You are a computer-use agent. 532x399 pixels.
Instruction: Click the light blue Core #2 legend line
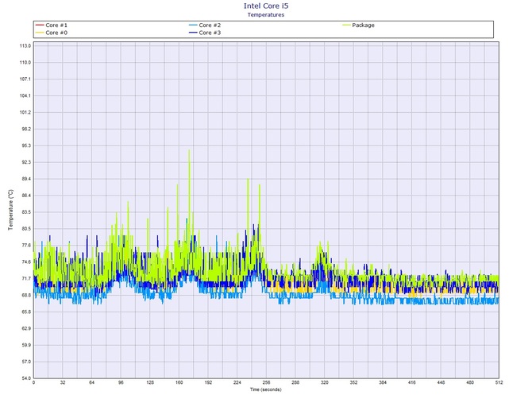tap(193, 25)
